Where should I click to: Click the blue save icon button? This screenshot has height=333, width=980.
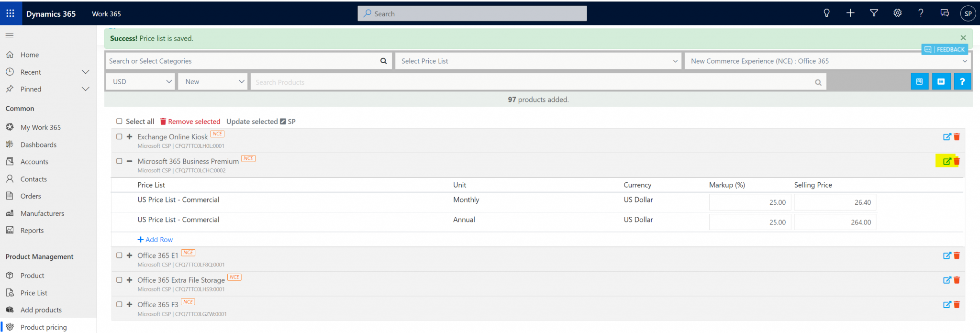(x=919, y=81)
